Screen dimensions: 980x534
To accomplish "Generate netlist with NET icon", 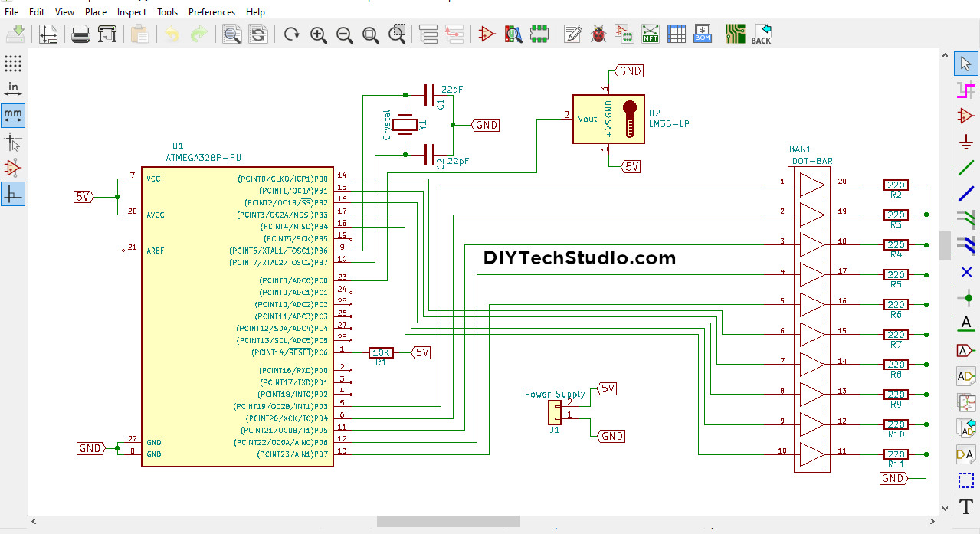I will [651, 34].
